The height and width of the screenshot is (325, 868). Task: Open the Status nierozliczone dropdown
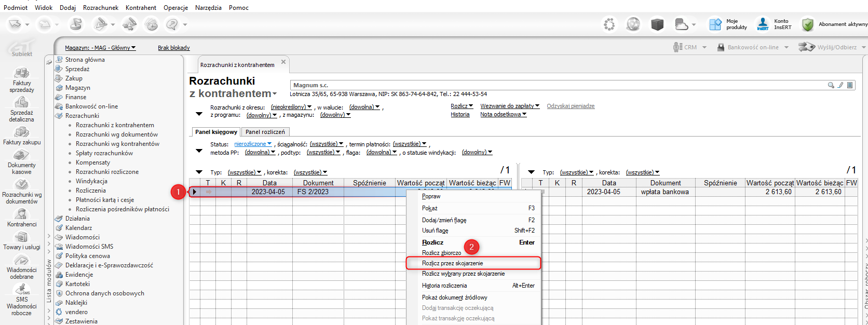pos(252,144)
